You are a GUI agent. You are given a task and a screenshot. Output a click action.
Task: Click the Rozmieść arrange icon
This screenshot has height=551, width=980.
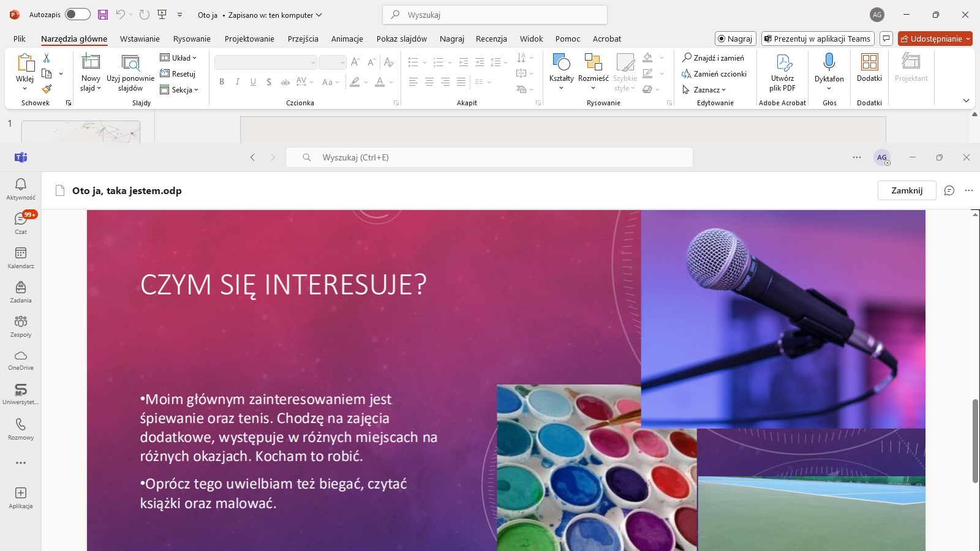(x=593, y=62)
